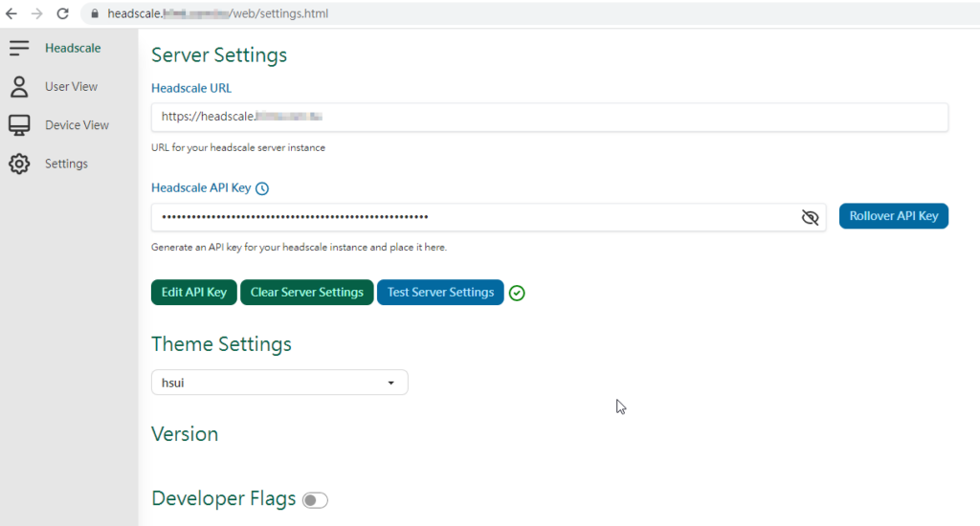Click the address bar URL
Viewport: 980px width, 526px height.
coord(217,13)
